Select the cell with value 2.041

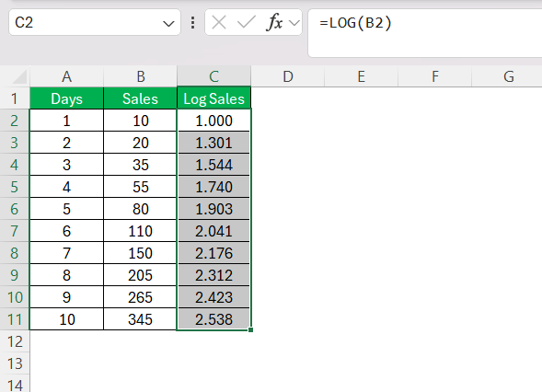[x=214, y=231]
